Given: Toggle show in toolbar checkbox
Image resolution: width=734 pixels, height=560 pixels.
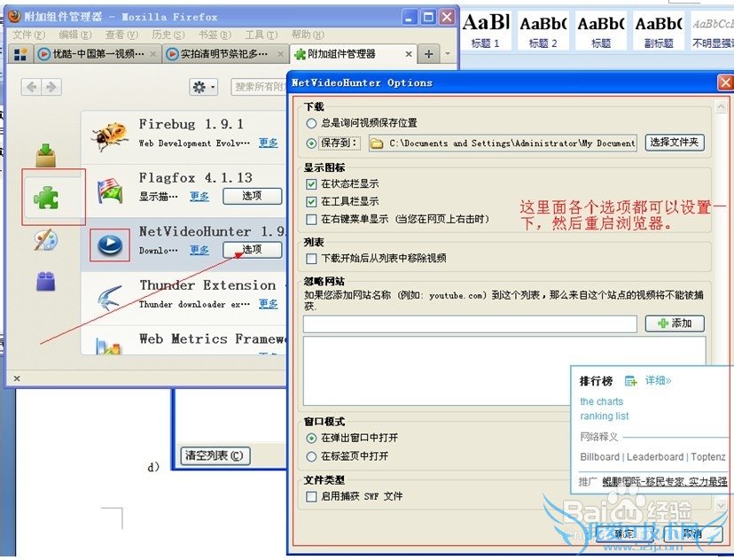Looking at the screenshot, I should click(x=311, y=202).
